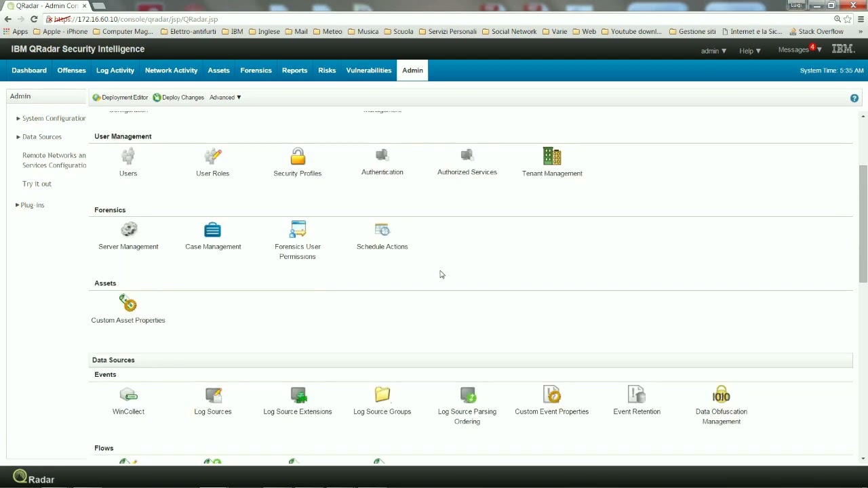Open the Chrome menu icon
Viewport: 868px width, 488px height.
(861, 19)
